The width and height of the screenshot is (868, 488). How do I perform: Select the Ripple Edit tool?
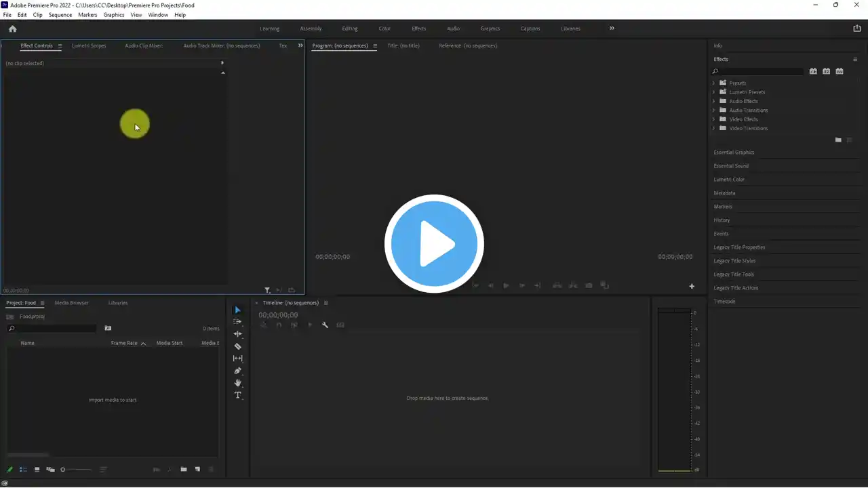tap(237, 333)
